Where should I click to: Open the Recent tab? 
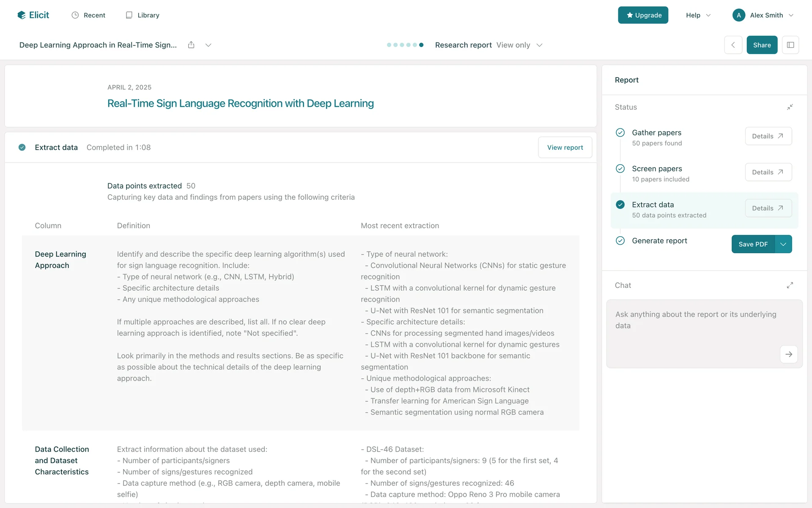(88, 15)
